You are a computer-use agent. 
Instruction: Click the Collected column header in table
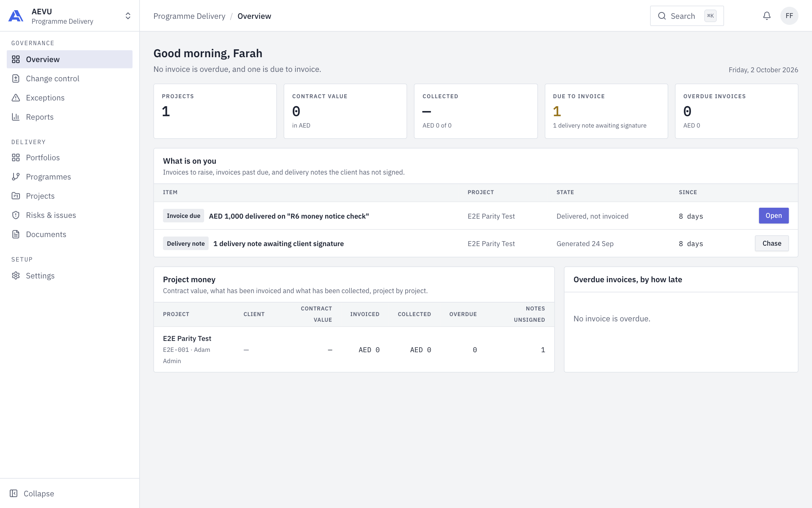click(414, 314)
